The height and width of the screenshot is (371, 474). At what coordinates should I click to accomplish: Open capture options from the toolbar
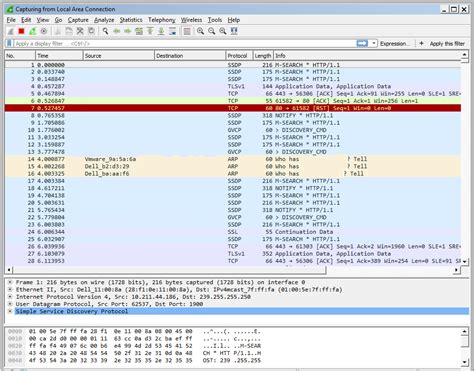point(44,31)
